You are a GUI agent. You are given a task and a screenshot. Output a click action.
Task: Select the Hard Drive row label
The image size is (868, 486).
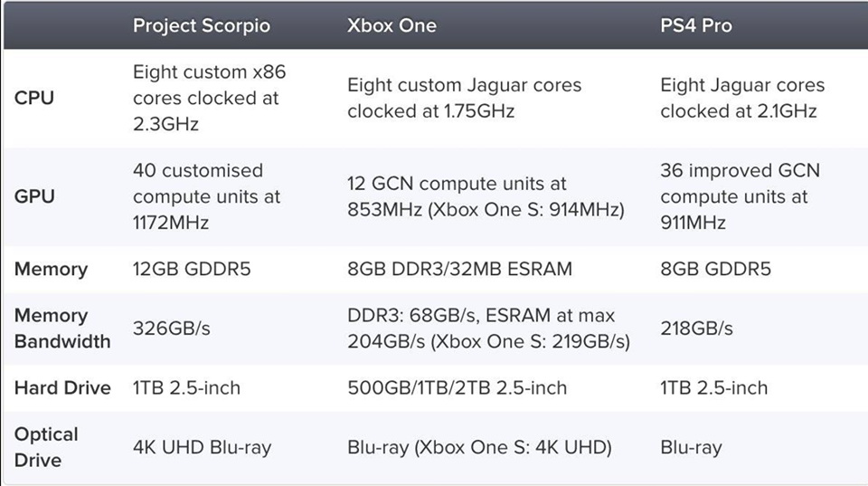(62, 387)
